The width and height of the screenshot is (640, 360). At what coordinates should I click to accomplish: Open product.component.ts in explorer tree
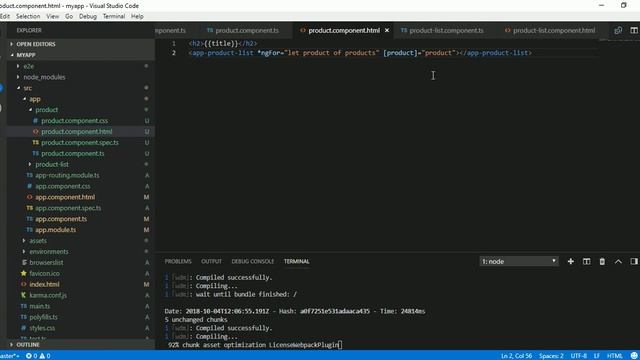click(x=72, y=153)
